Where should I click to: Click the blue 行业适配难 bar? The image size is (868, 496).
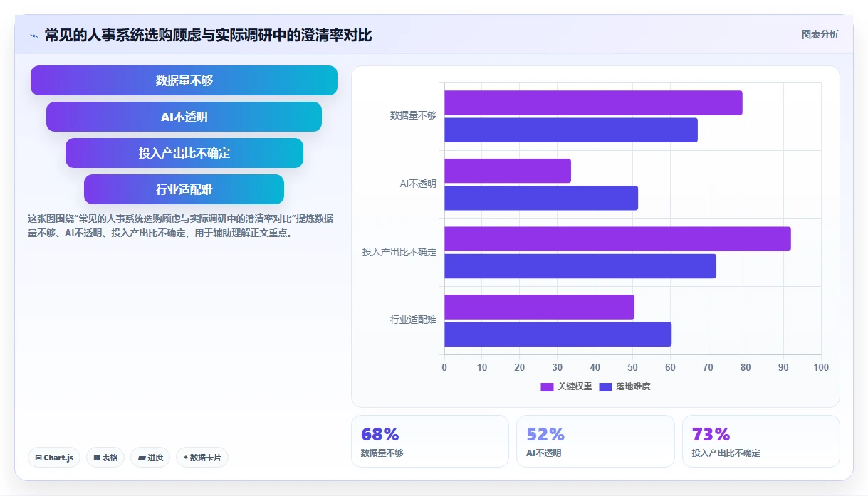click(558, 334)
